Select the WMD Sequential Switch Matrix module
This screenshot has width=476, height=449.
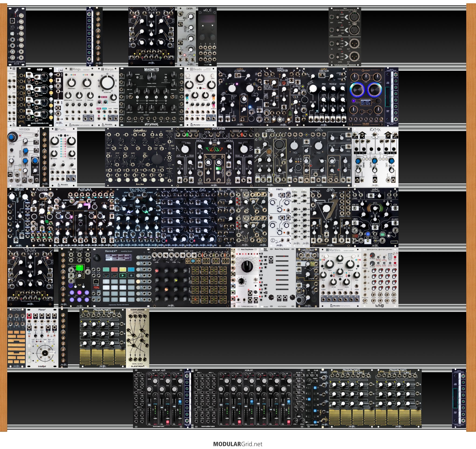tap(380, 278)
